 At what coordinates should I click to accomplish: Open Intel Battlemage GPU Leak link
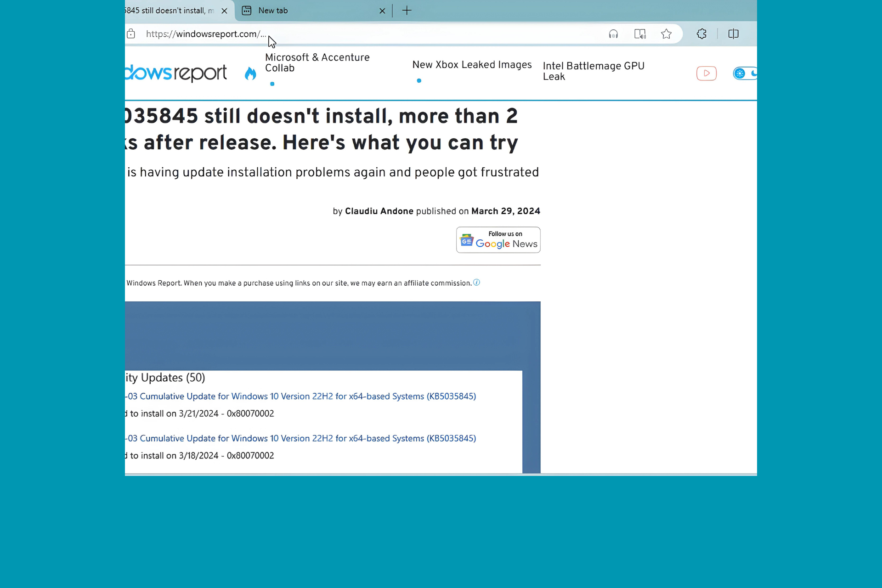point(594,71)
